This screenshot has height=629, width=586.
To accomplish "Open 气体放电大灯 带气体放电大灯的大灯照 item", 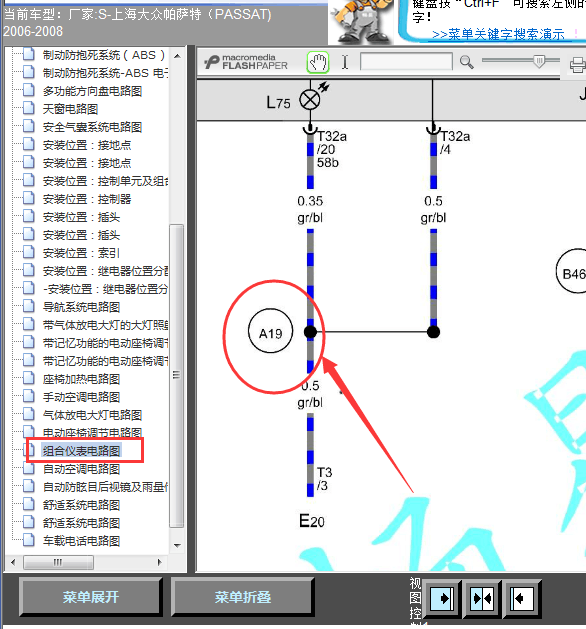I will pyautogui.click(x=105, y=325).
